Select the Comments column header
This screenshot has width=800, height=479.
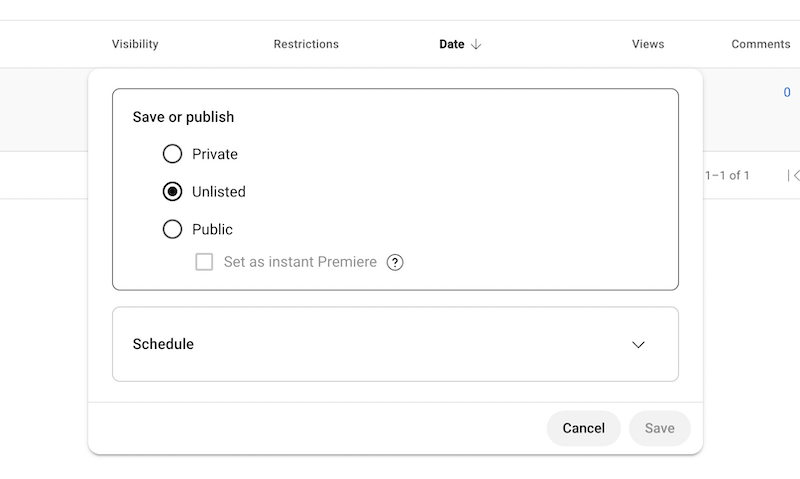coord(761,44)
